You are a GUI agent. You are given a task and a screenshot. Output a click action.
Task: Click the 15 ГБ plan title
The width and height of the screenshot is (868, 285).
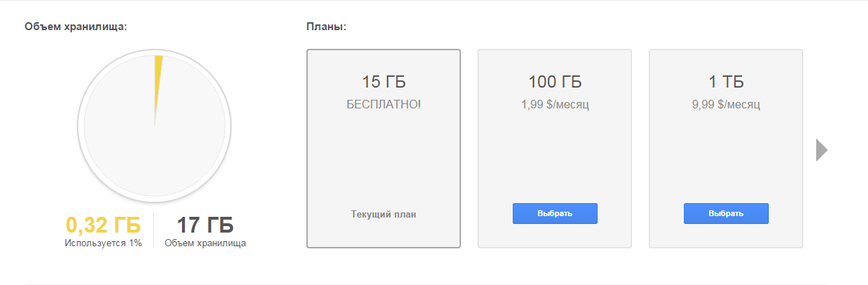coord(384,81)
